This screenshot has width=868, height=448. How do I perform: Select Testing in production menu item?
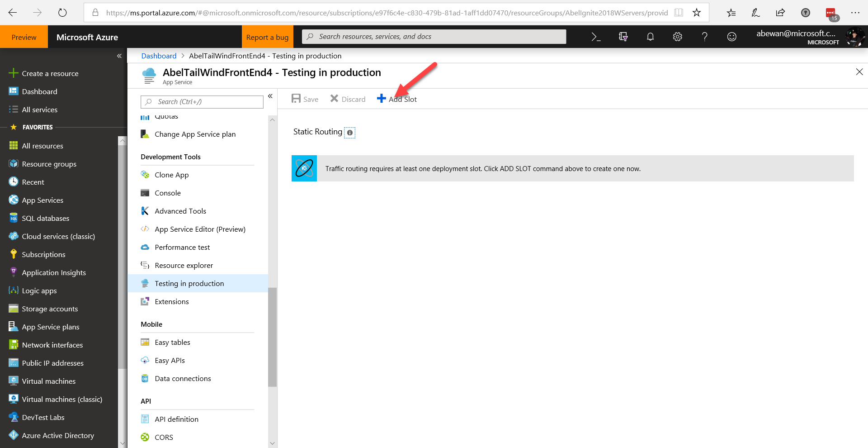(x=198, y=283)
